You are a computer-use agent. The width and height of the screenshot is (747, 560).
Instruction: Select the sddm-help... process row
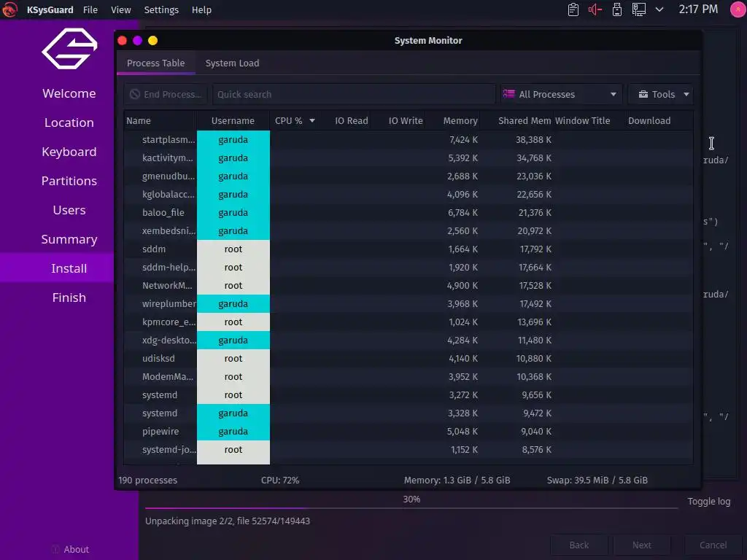tap(409, 267)
